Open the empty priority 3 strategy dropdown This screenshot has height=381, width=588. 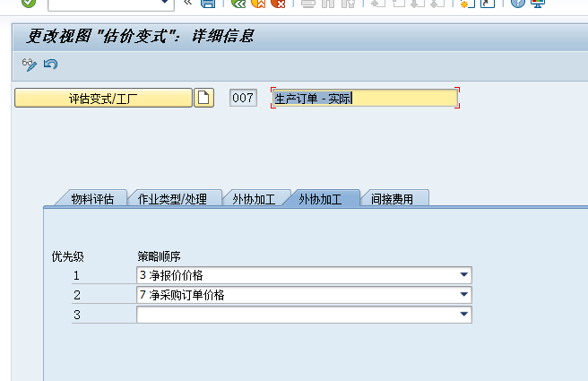[x=463, y=315]
